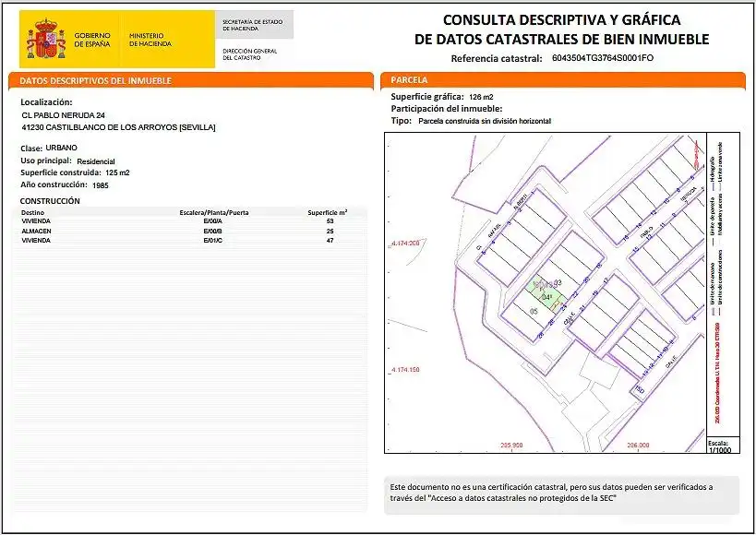Select address 'CL PABLO NERUDA 24'
This screenshot has height=535, width=756.
[63, 115]
